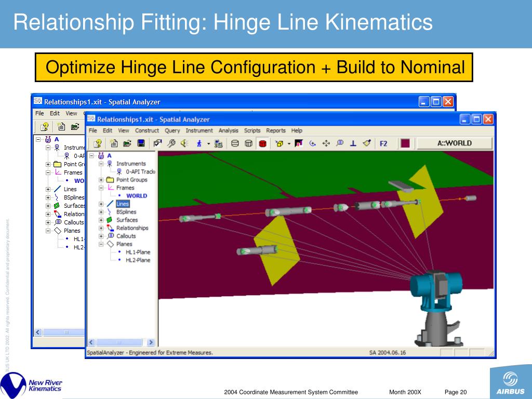The height and width of the screenshot is (399, 532).
Task: Collapse Frames node in front tree
Action: pyautogui.click(x=101, y=188)
